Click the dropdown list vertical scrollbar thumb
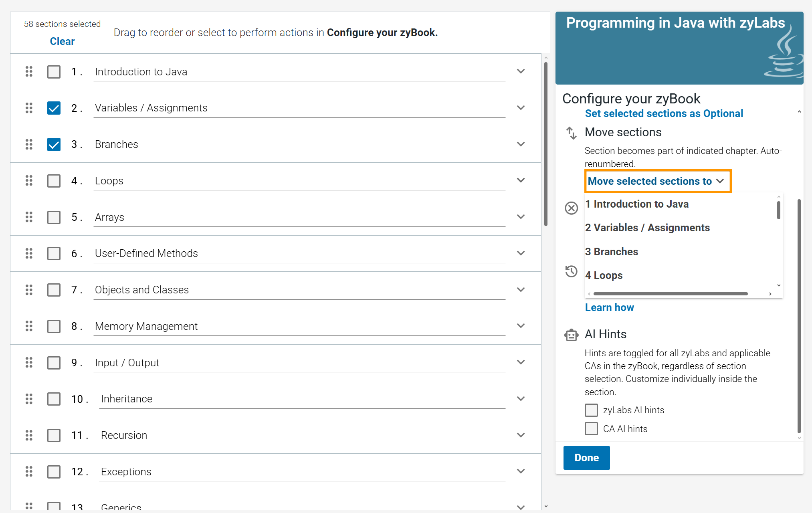This screenshot has width=812, height=513. pos(779,210)
